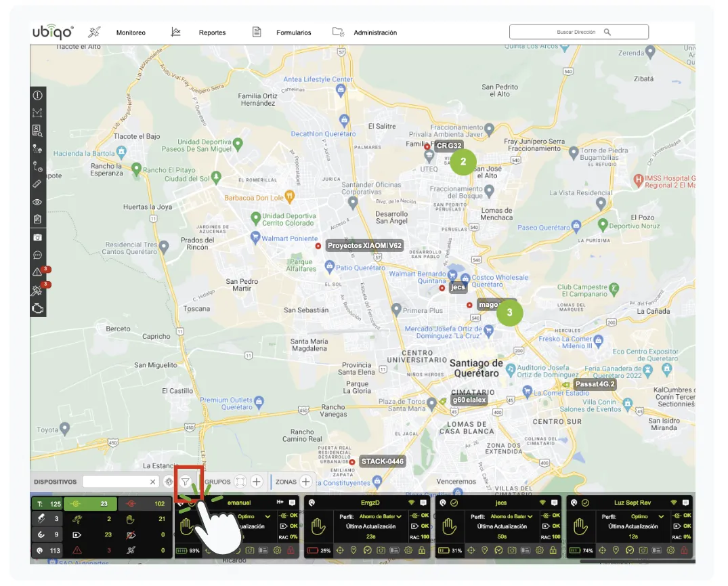Open the Formularios menu
This screenshot has height=586, width=728.
(x=293, y=33)
